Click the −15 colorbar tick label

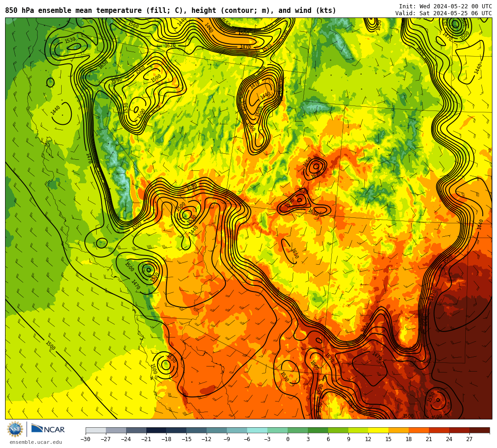(187, 439)
